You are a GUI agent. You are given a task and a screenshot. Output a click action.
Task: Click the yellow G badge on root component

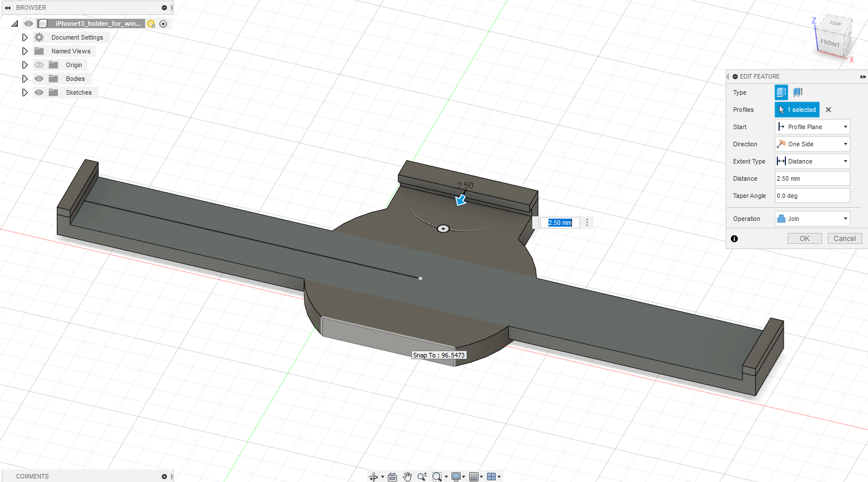point(151,24)
